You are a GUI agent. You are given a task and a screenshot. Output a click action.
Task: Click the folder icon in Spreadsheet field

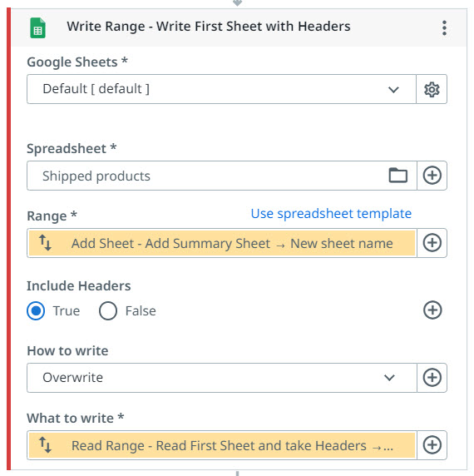(x=397, y=175)
